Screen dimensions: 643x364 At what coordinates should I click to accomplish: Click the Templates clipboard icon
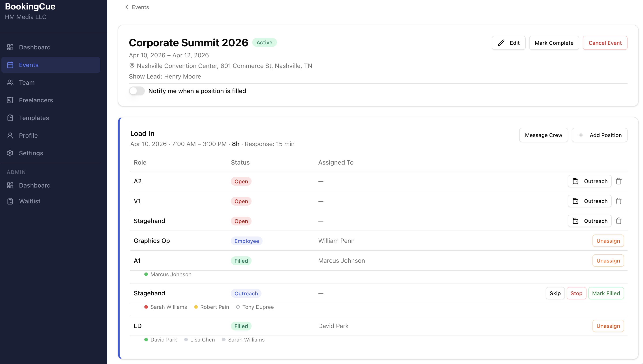(x=10, y=118)
